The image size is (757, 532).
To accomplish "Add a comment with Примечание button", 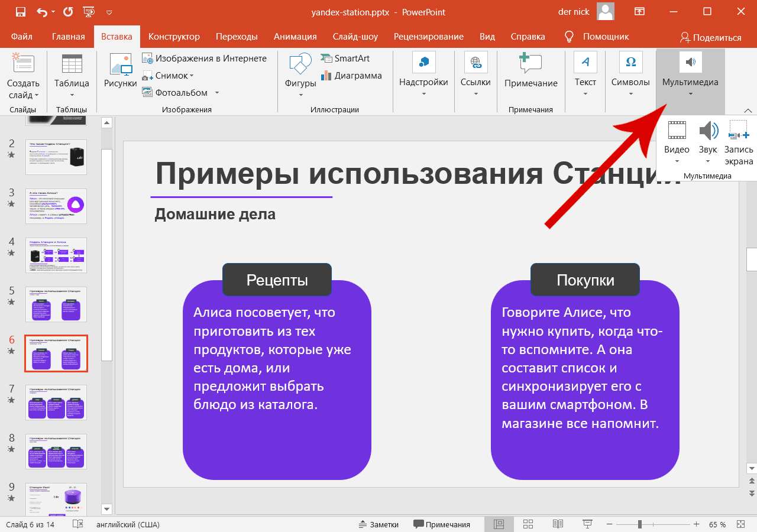I will point(530,71).
